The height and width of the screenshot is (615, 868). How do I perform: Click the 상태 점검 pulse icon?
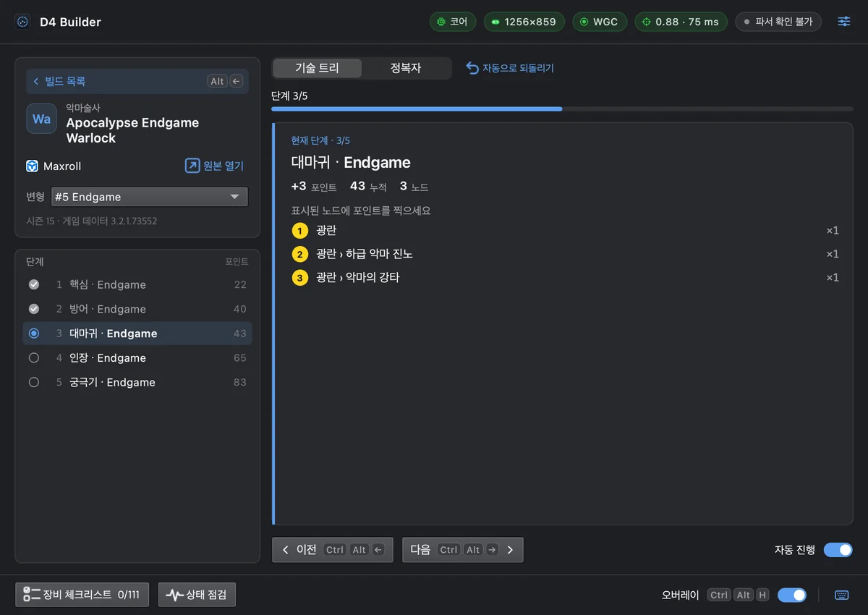coord(174,595)
